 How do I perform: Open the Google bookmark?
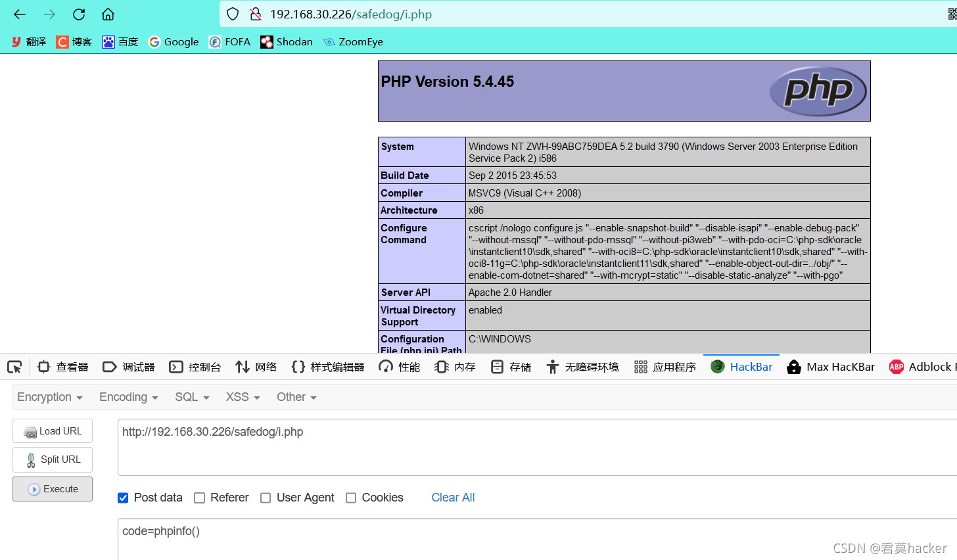(174, 42)
